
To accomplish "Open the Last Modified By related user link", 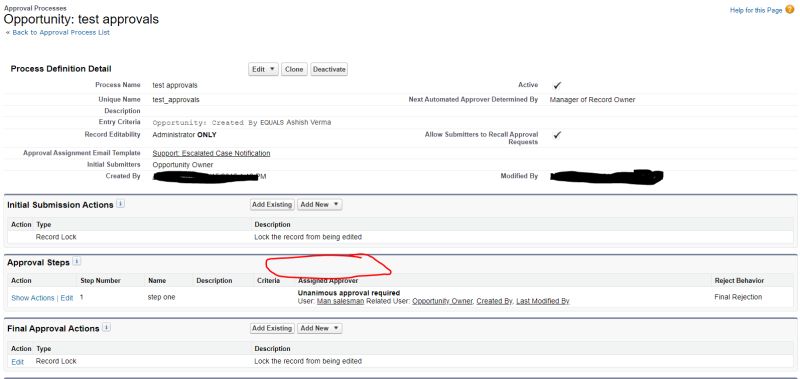I will pyautogui.click(x=543, y=301).
